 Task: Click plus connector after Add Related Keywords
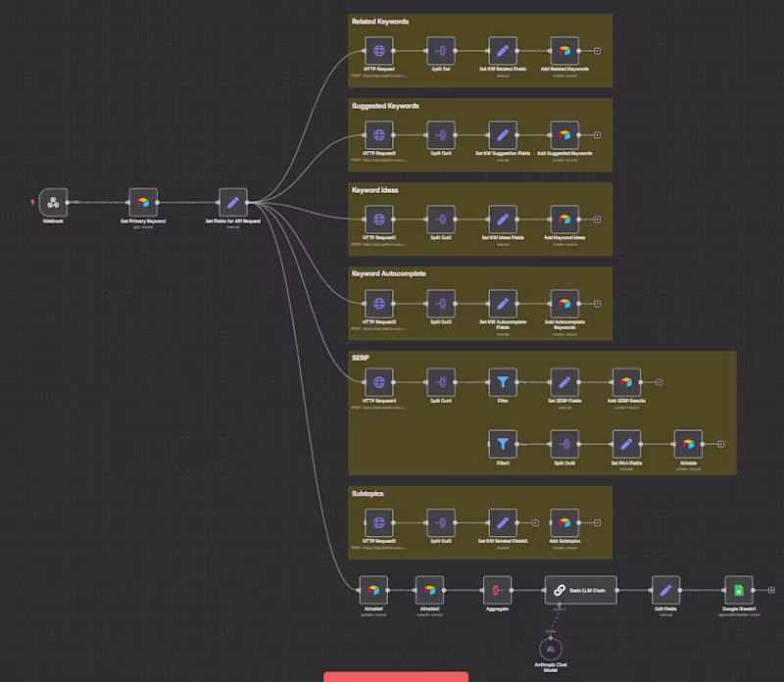[597, 51]
